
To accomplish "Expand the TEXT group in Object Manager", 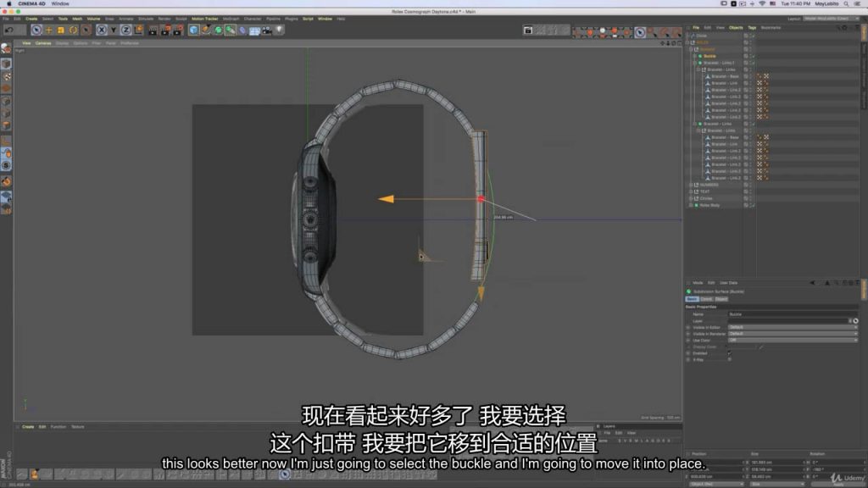I will click(691, 191).
